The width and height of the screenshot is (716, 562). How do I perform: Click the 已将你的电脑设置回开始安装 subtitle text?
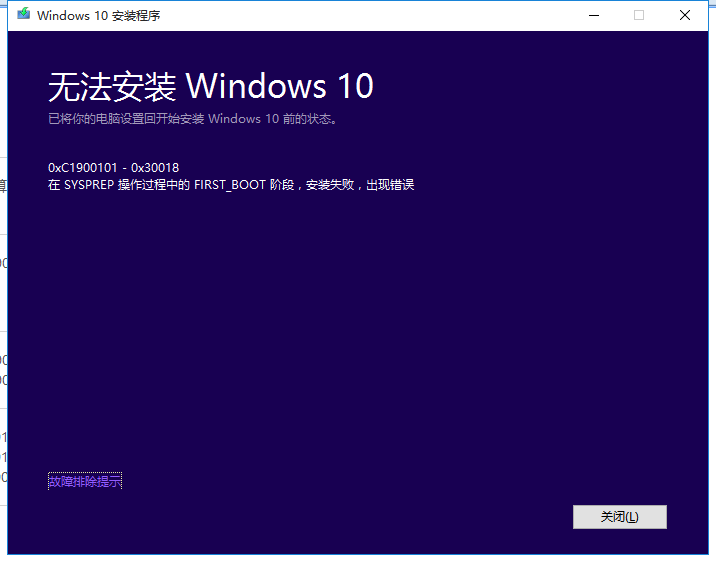click(x=193, y=119)
